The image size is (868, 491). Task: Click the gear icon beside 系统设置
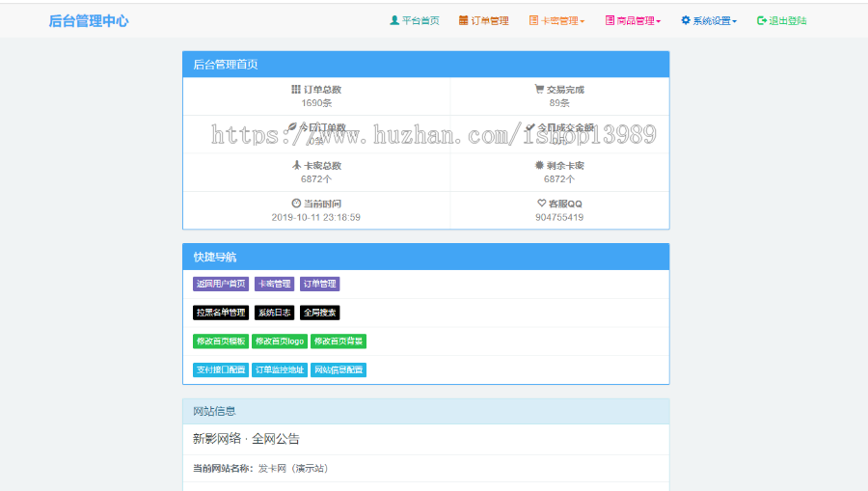click(x=686, y=20)
